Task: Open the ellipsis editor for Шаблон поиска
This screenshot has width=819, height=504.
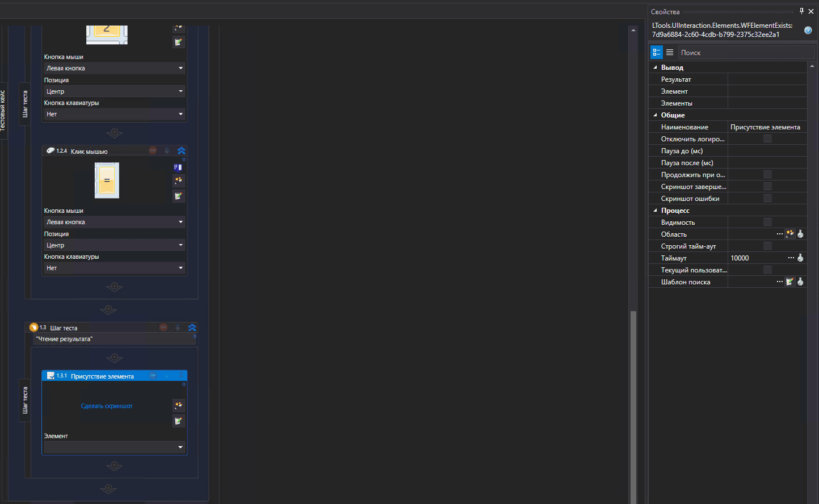Action: tap(779, 282)
